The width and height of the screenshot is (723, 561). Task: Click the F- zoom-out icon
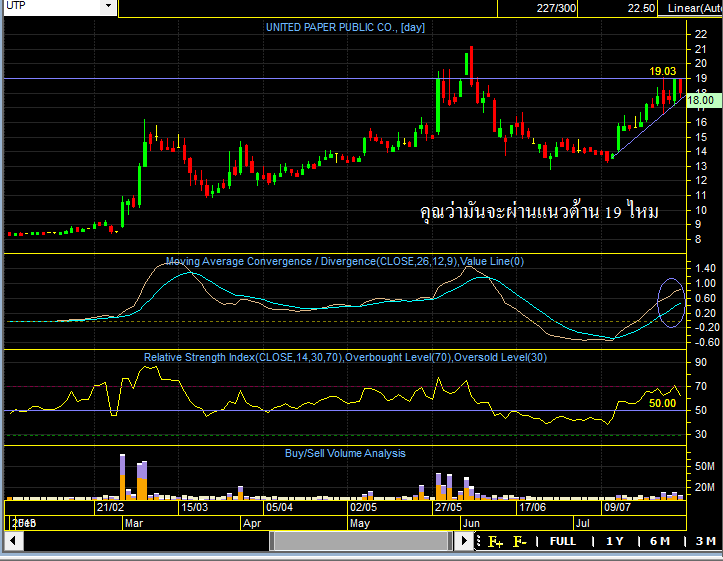tap(520, 542)
